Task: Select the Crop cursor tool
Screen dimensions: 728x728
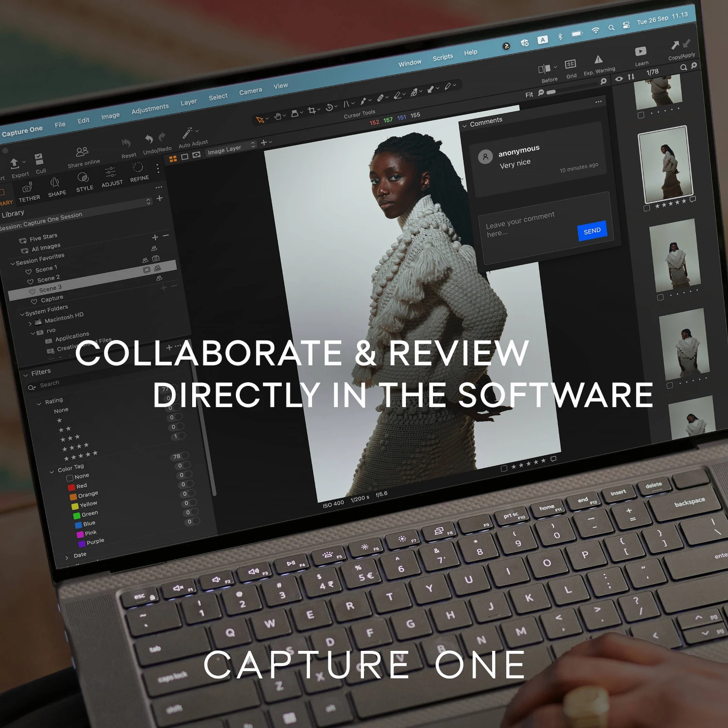Action: pos(312,111)
